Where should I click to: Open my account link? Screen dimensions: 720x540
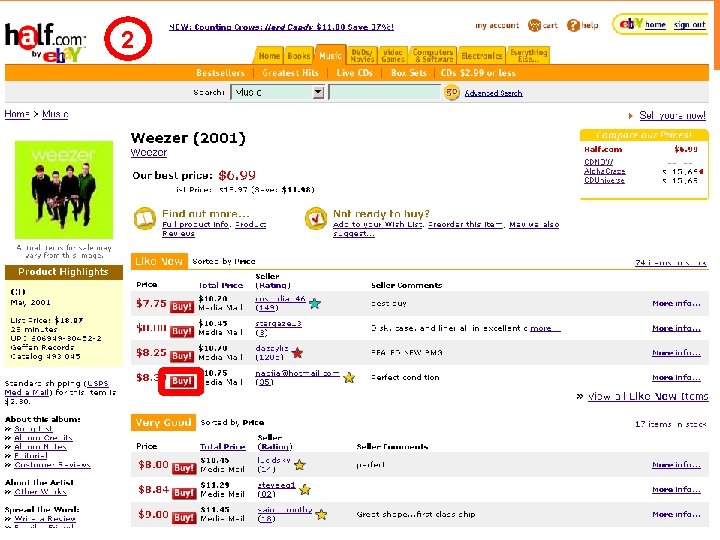(497, 25)
